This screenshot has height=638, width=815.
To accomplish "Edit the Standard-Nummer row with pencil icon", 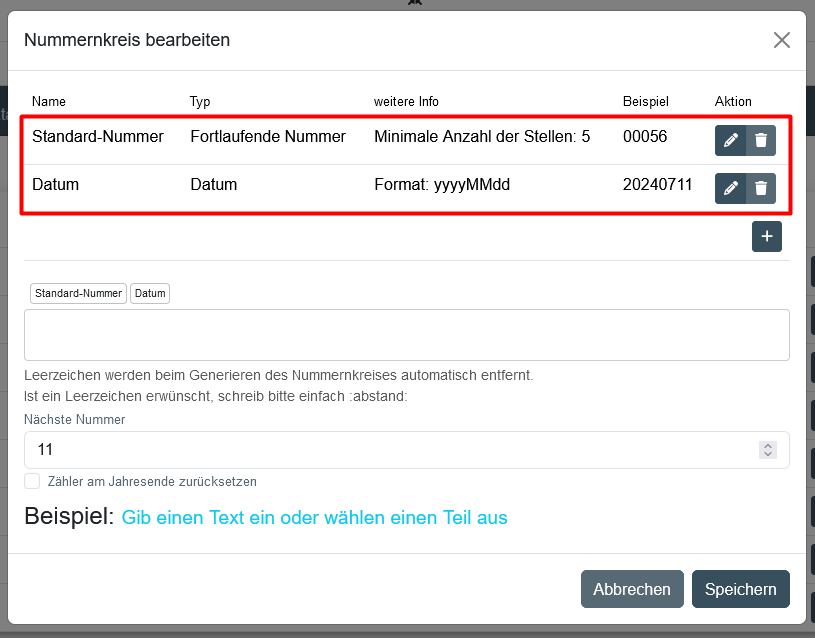I will (731, 140).
